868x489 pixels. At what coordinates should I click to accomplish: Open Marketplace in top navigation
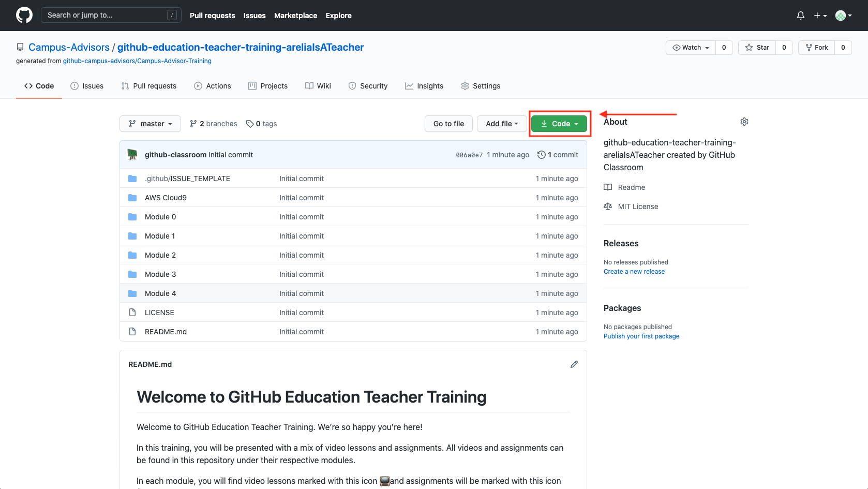coord(295,16)
